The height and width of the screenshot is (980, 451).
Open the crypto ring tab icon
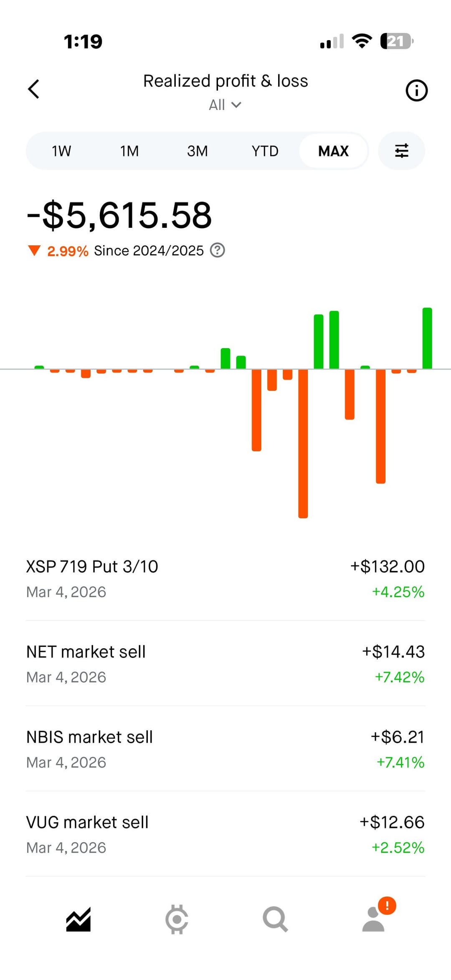(x=177, y=919)
